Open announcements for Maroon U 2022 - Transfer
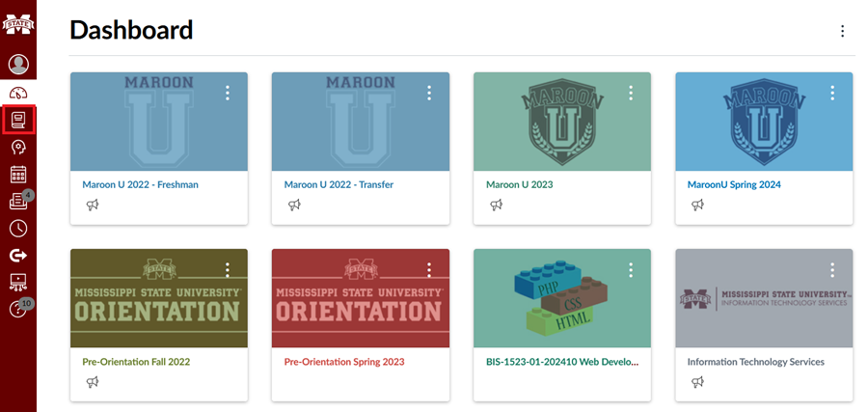This screenshot has width=868, height=412. tap(294, 205)
